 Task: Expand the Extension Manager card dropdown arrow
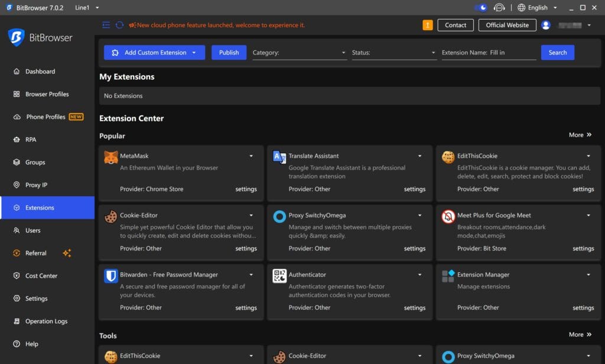[x=588, y=274]
